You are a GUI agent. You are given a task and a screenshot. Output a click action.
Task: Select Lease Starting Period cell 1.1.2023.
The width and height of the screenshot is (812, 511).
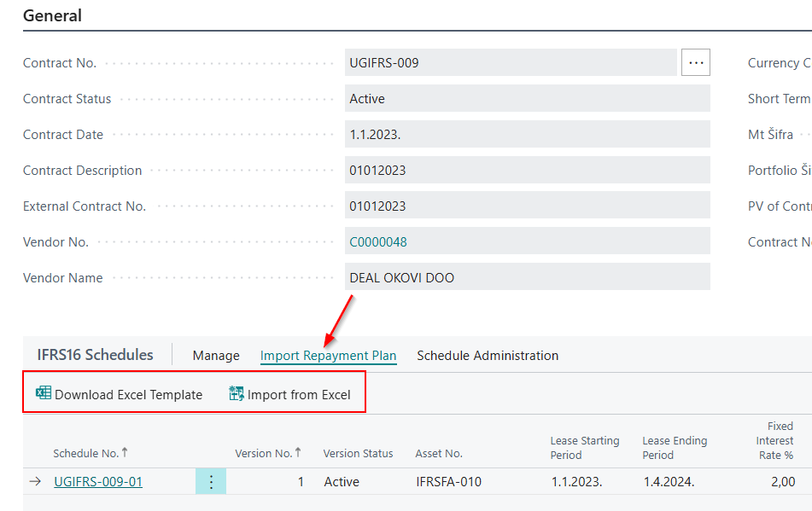coord(576,481)
